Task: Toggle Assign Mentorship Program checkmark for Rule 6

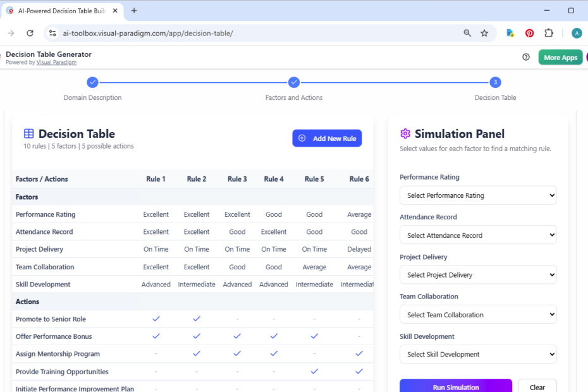Action: pos(358,354)
